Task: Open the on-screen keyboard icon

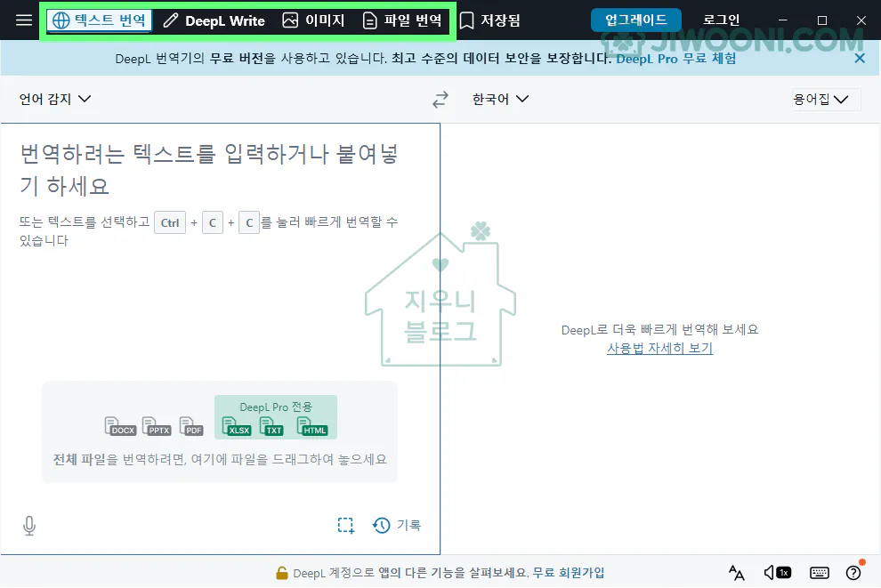Action: (x=819, y=573)
